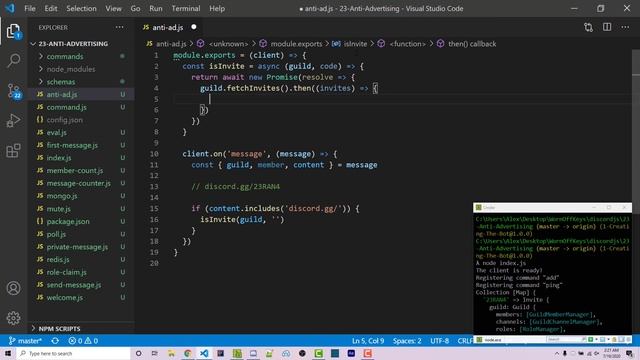Open private-message.js in the explorer
This screenshot has width=640, height=360.
click(x=77, y=247)
